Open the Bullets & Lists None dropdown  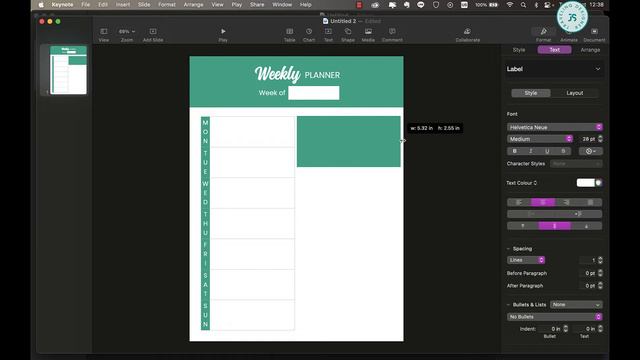[576, 304]
